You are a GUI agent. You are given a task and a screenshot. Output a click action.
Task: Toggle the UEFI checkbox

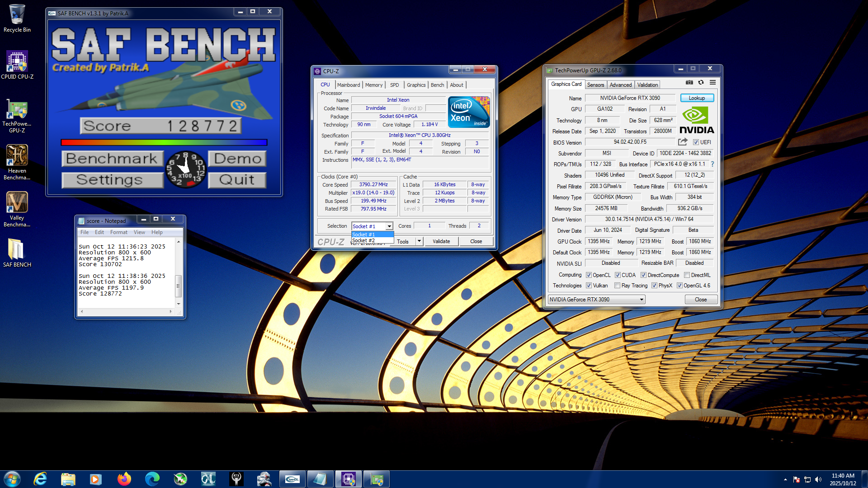point(696,142)
